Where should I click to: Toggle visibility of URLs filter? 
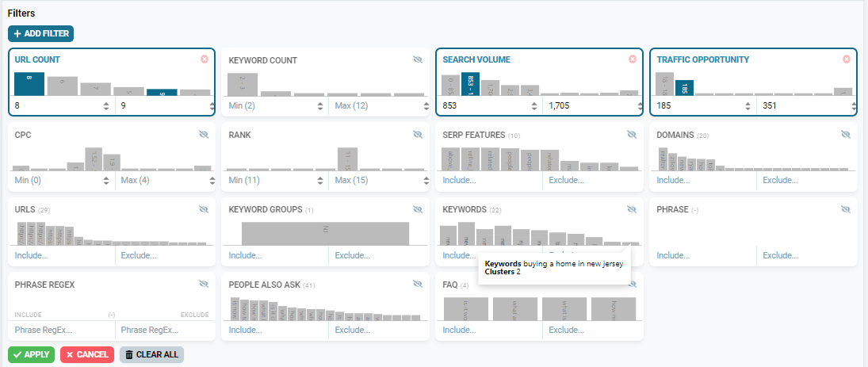point(204,209)
